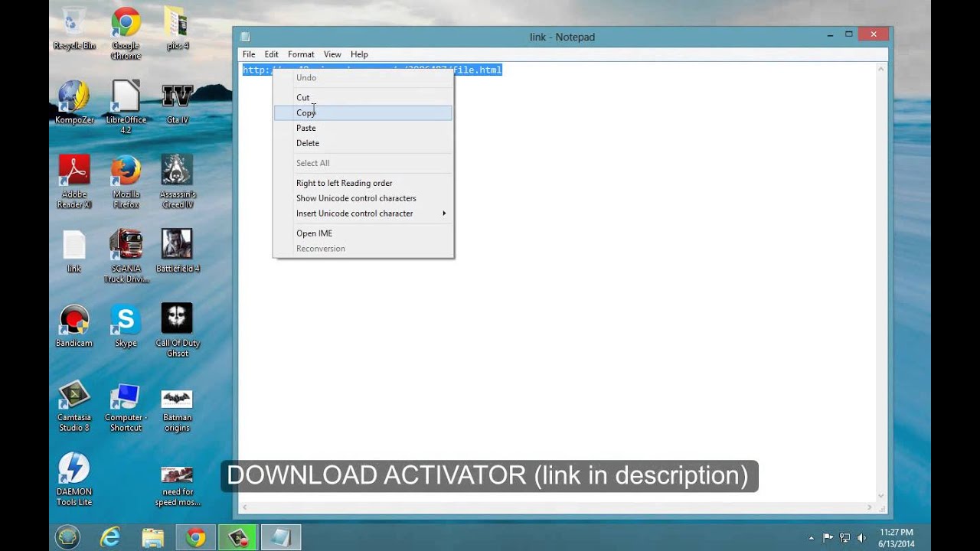
Task: Select Assassin's Creed IV icon
Action: [177, 182]
